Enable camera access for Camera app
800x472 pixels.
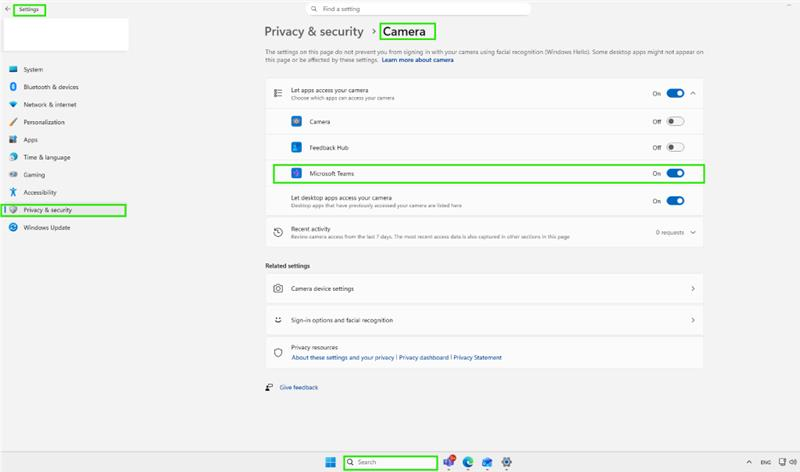(675, 121)
